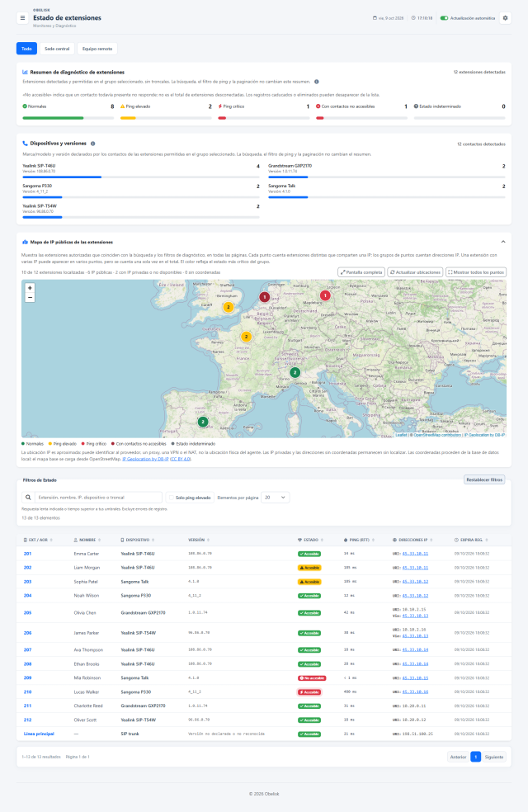Click info icon next to Dispositivos y versiones

coord(92,144)
